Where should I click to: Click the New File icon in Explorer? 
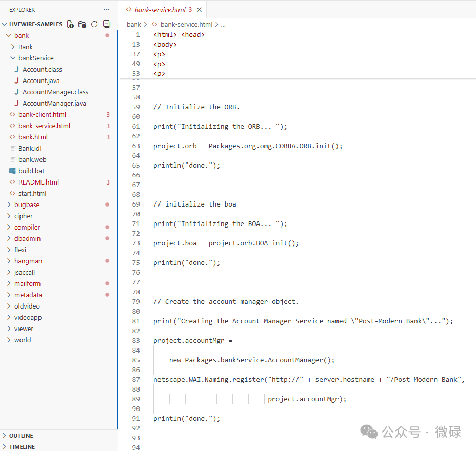pos(71,24)
